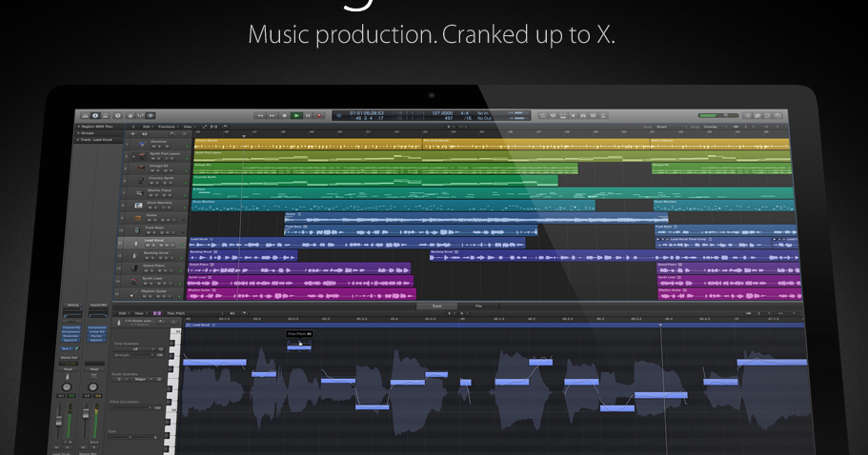Mute the Lead Vocal track
The width and height of the screenshot is (868, 455).
pos(148,245)
